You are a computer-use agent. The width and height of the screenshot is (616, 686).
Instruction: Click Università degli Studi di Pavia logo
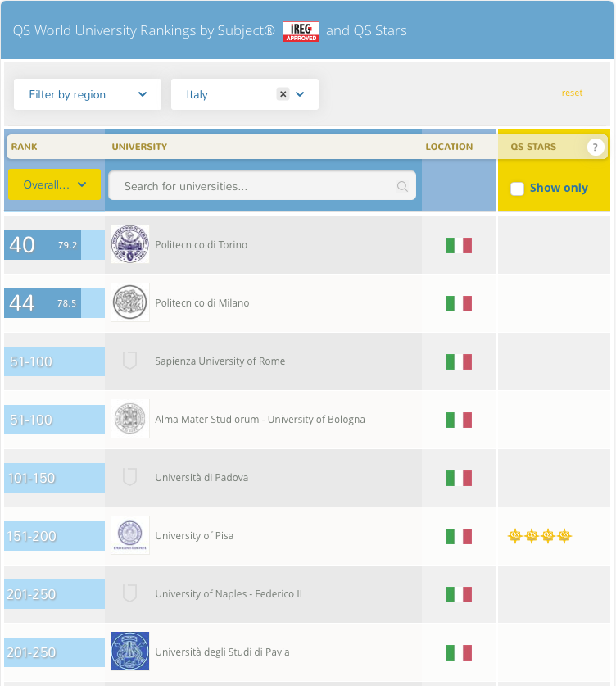tap(130, 652)
